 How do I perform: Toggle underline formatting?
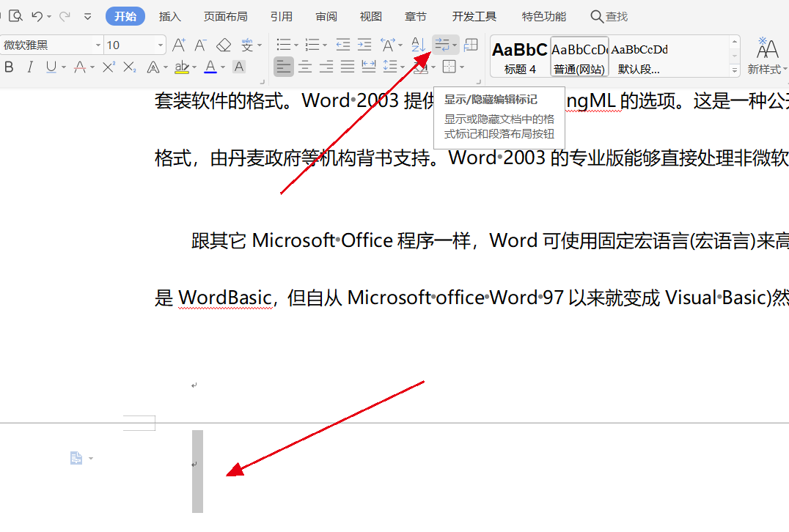pos(51,67)
